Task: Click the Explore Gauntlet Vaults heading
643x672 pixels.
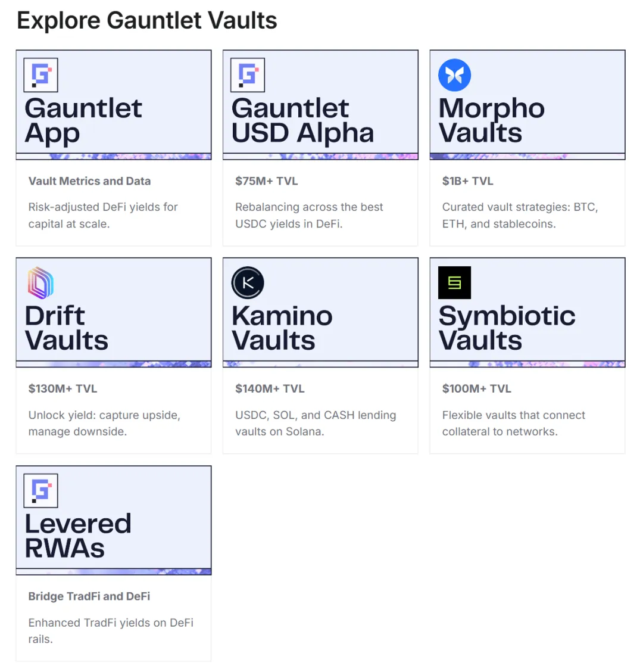Action: click(147, 21)
